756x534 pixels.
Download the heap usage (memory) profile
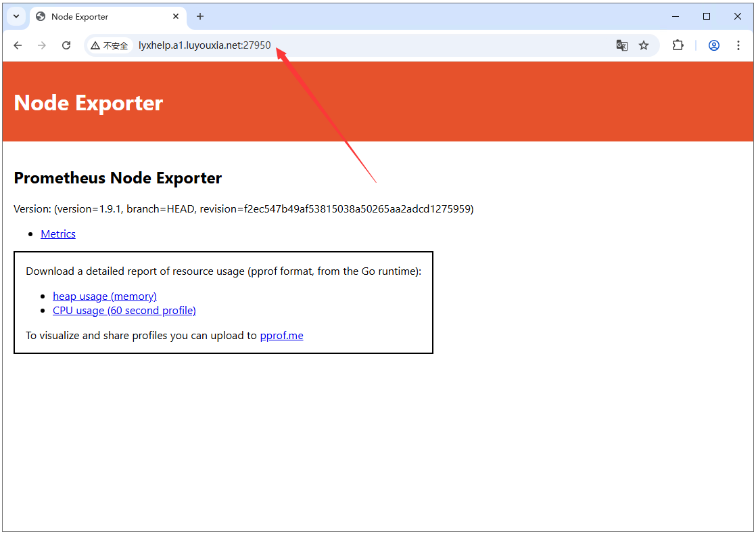pos(105,296)
